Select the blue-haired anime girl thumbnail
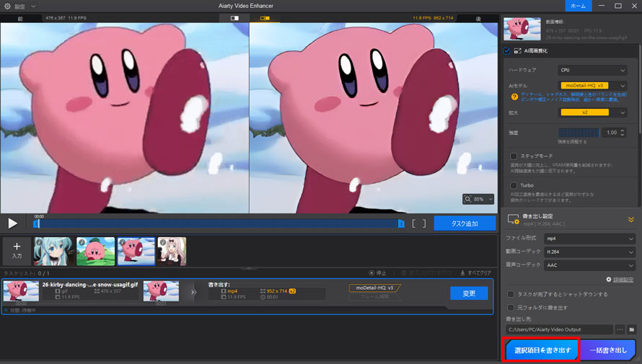This screenshot has height=364, width=642. [x=54, y=251]
